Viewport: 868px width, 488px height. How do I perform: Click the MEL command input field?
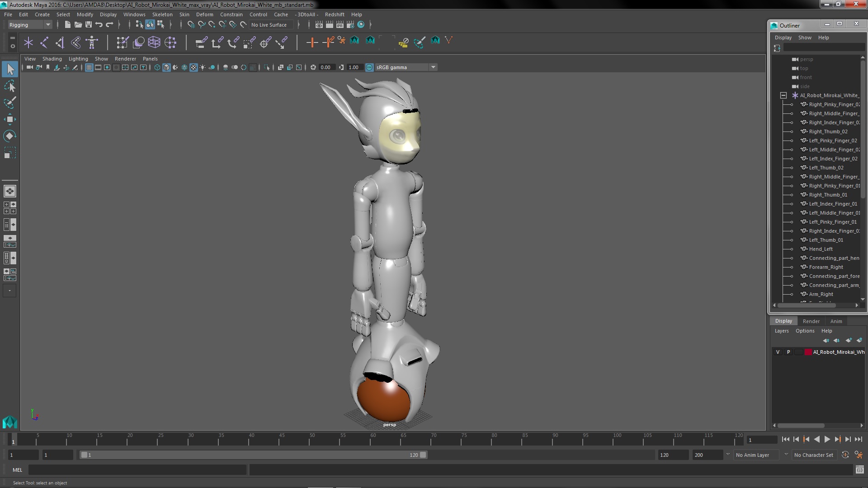137,470
